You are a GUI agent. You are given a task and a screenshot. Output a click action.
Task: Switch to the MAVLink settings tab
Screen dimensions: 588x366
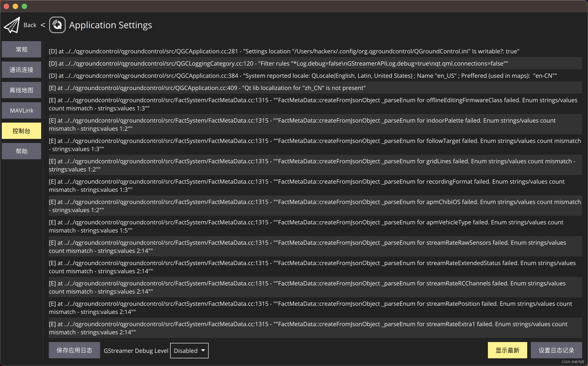click(21, 110)
